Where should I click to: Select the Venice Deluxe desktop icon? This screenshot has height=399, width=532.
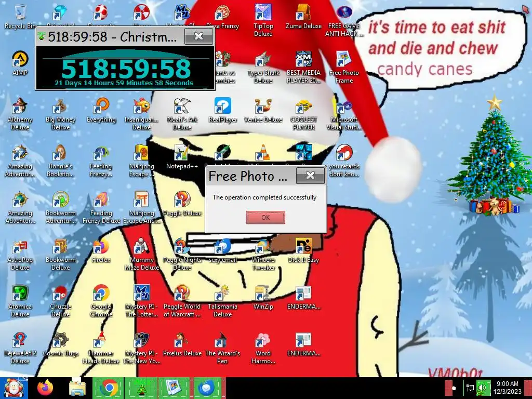(263, 110)
